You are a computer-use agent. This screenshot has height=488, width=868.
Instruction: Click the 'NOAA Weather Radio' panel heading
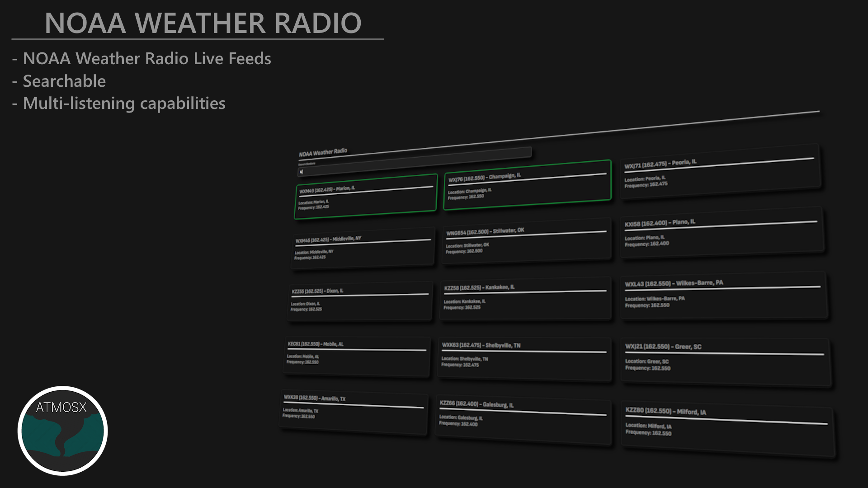pyautogui.click(x=323, y=152)
